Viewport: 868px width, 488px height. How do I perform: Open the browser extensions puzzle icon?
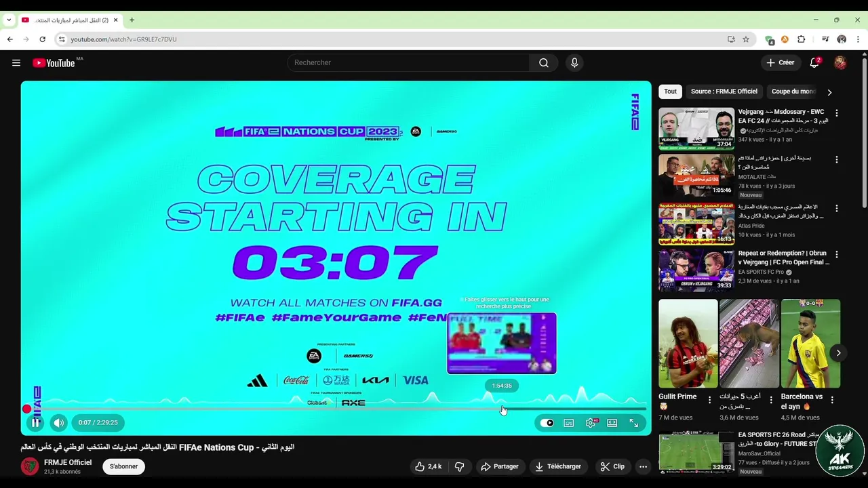coord(801,39)
